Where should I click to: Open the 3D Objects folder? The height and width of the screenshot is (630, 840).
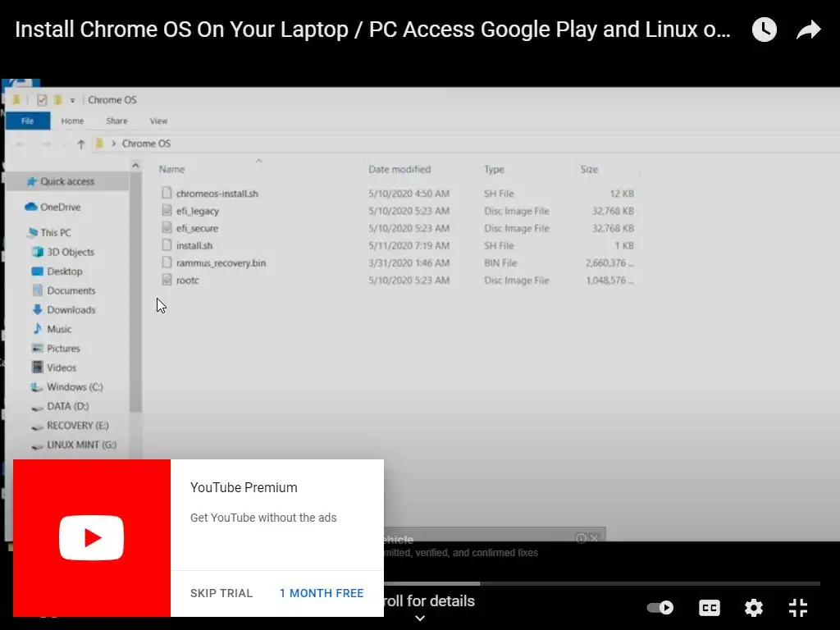[x=71, y=252]
